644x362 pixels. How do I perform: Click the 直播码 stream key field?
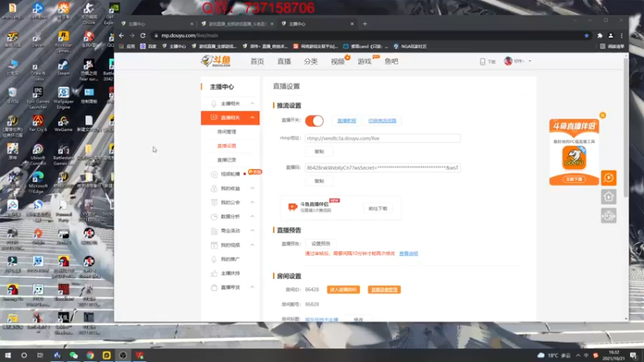[383, 167]
